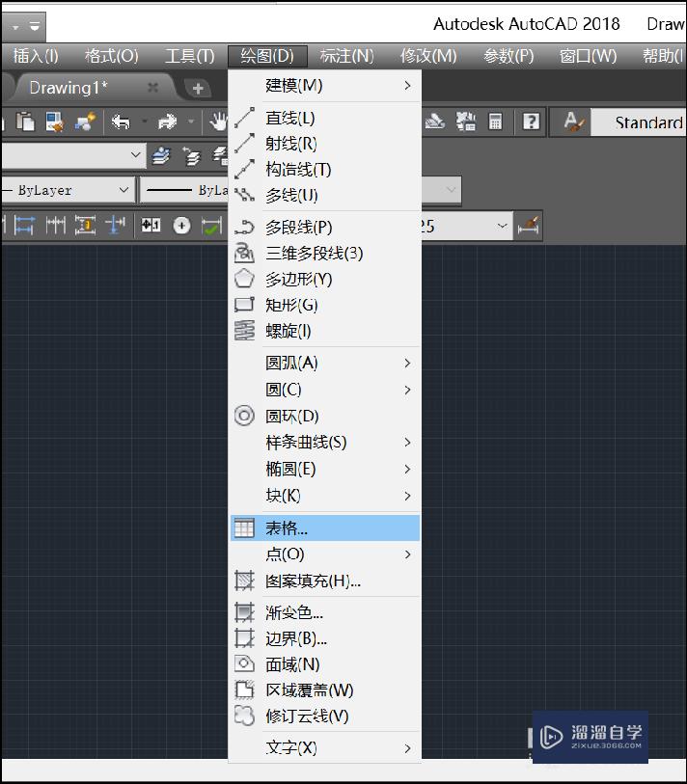
Task: Open the dimension style dropdown ending in 25
Action: click(x=502, y=226)
